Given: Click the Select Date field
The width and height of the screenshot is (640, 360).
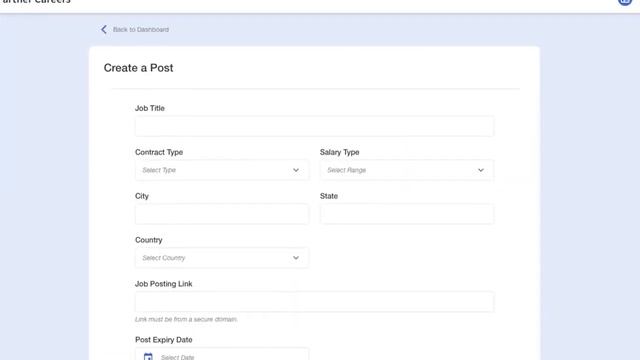Looking at the screenshot, I should (x=222, y=354).
